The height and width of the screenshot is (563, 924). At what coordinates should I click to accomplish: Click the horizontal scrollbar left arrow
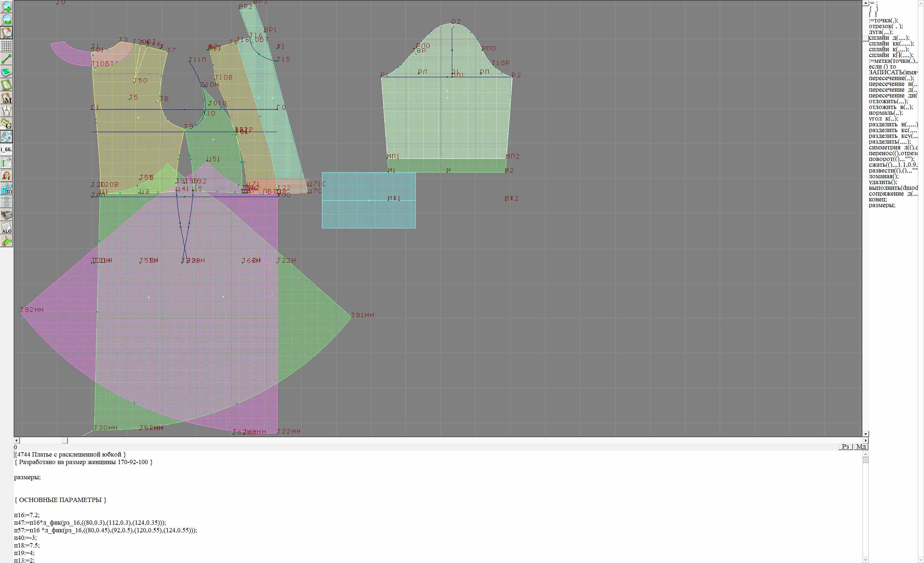(x=16, y=440)
